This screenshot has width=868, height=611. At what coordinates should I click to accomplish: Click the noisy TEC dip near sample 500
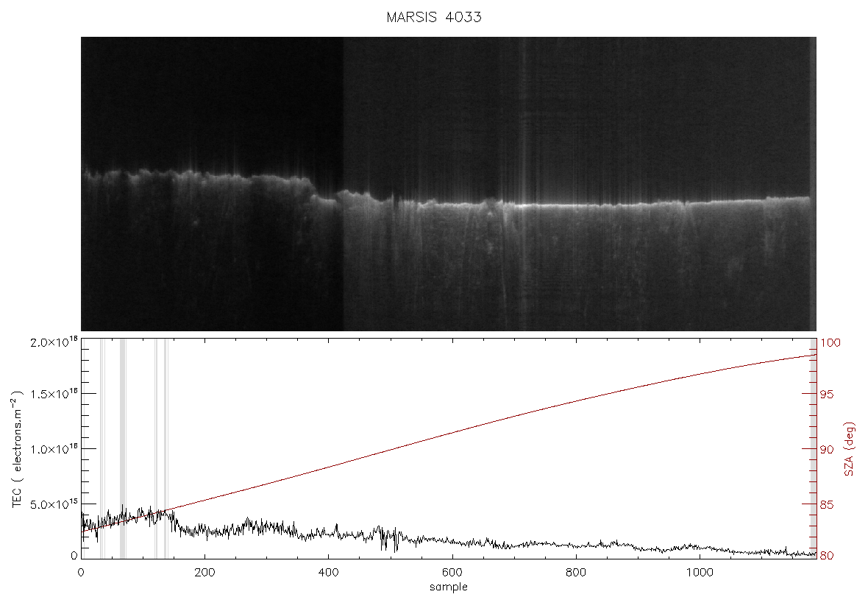[x=388, y=540]
